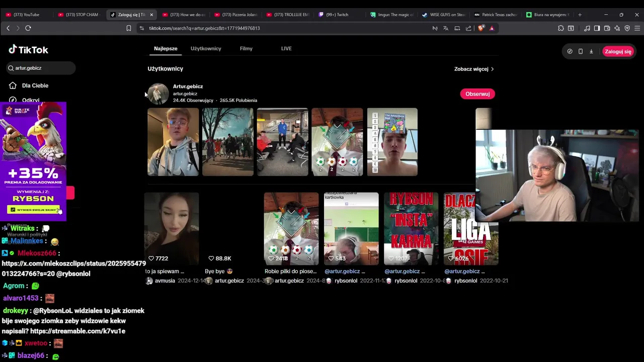Click the translate page icon
Image resolution: width=644 pixels, height=362 pixels.
pos(446,28)
